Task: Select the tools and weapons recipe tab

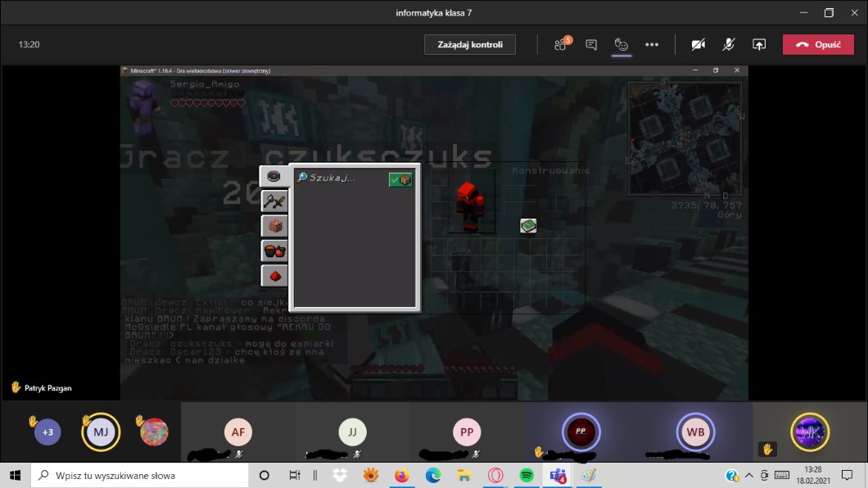Action: 274,201
